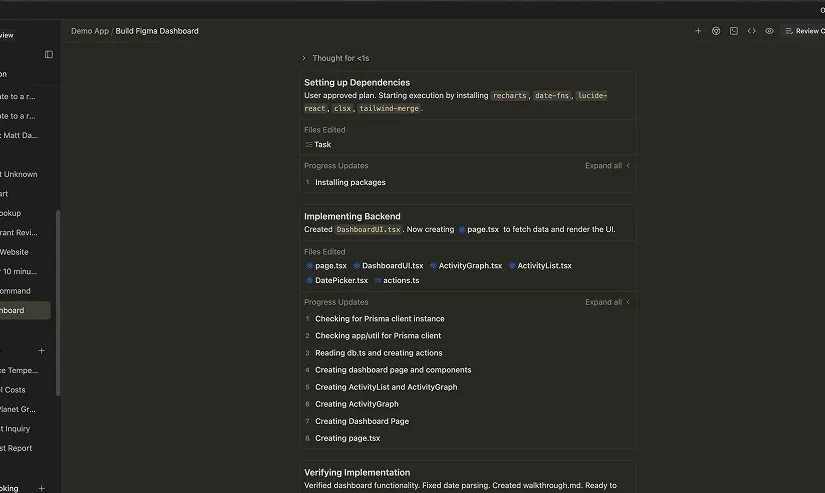Select 'Installing packages' progress step
Screen dimensions: 825x493
pyautogui.click(x=350, y=183)
